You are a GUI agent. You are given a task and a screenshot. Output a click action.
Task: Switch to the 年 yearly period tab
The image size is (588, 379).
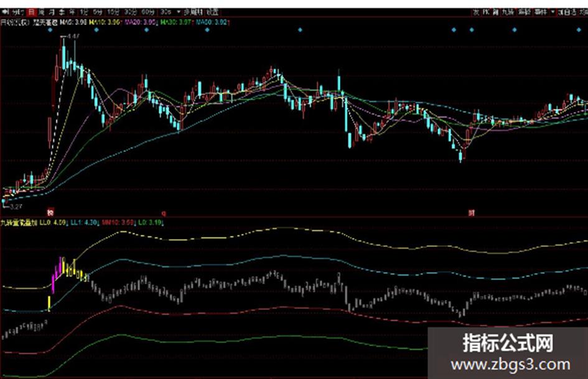point(72,12)
